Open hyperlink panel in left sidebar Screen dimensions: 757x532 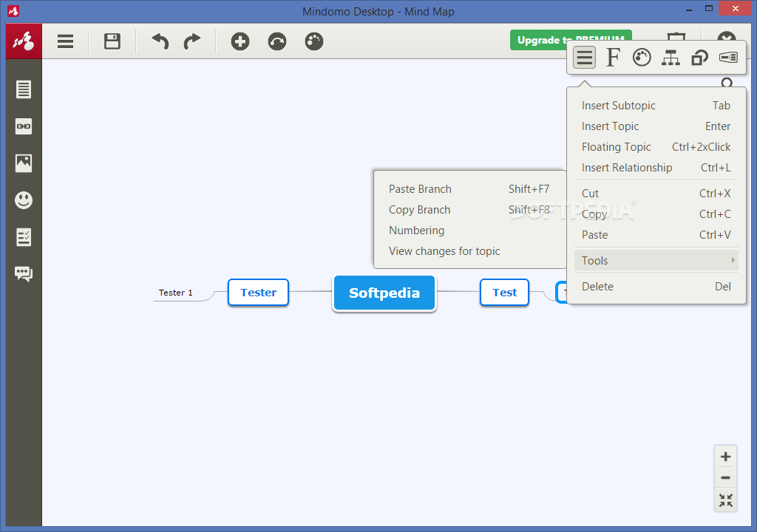(x=24, y=126)
